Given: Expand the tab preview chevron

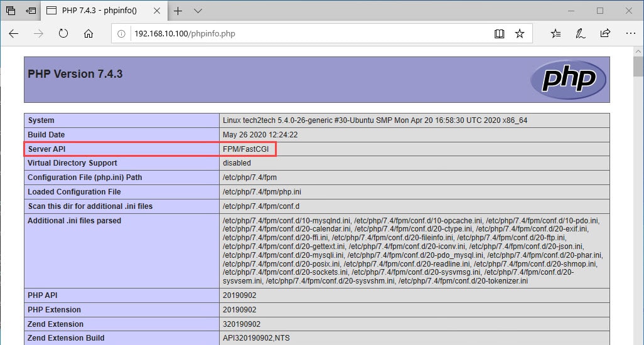Looking at the screenshot, I should tap(198, 11).
